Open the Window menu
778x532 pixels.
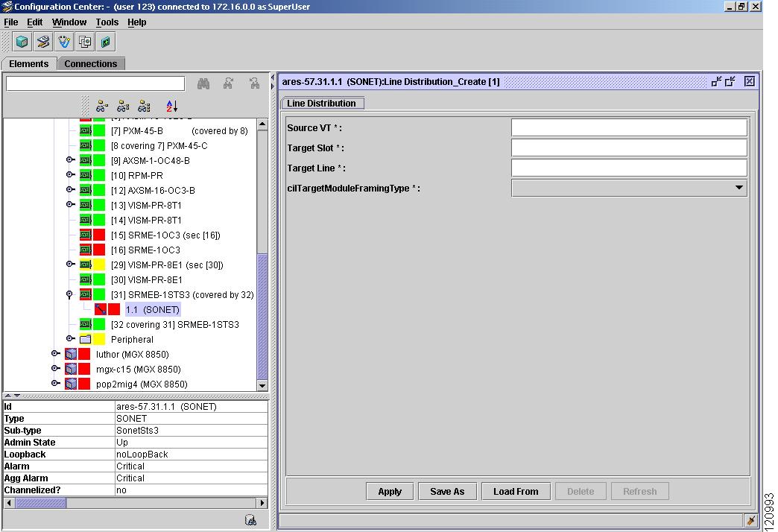[69, 22]
